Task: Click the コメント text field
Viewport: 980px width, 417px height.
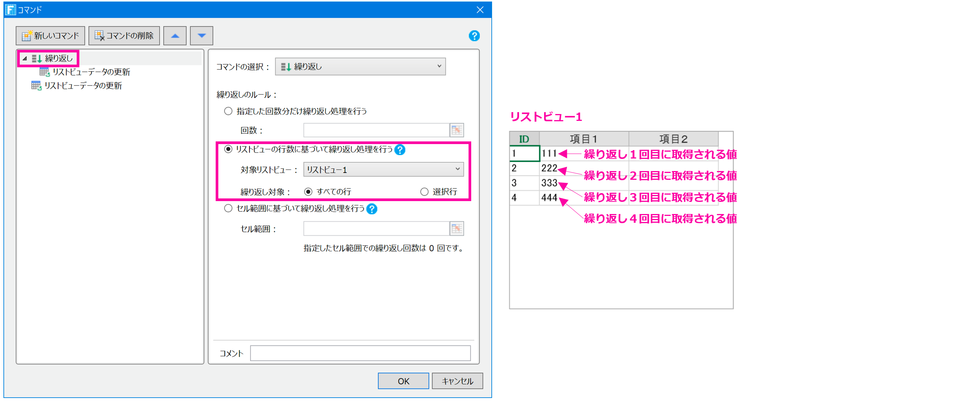Action: (360, 353)
